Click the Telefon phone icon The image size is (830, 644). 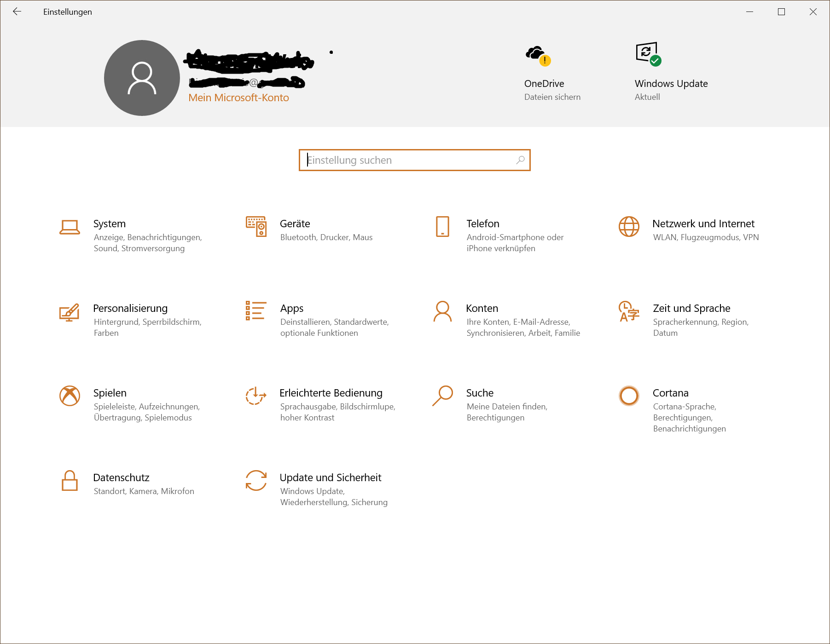(x=442, y=226)
